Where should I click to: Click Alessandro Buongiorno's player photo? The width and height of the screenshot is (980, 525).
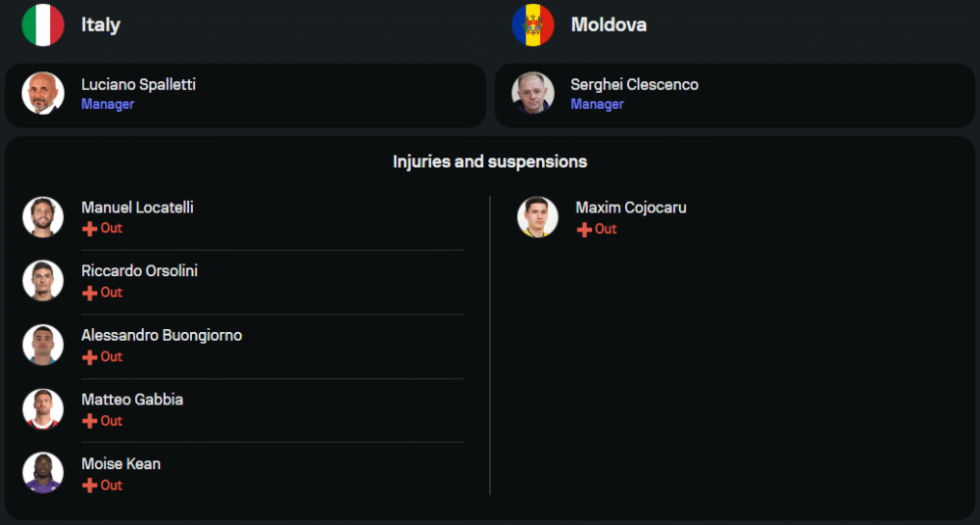click(x=42, y=345)
